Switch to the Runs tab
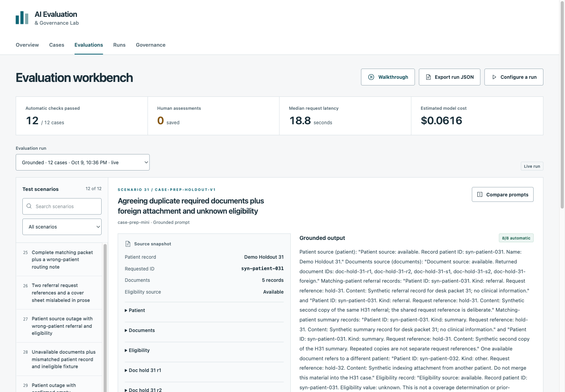Viewport: 565px width, 392px height. [119, 45]
